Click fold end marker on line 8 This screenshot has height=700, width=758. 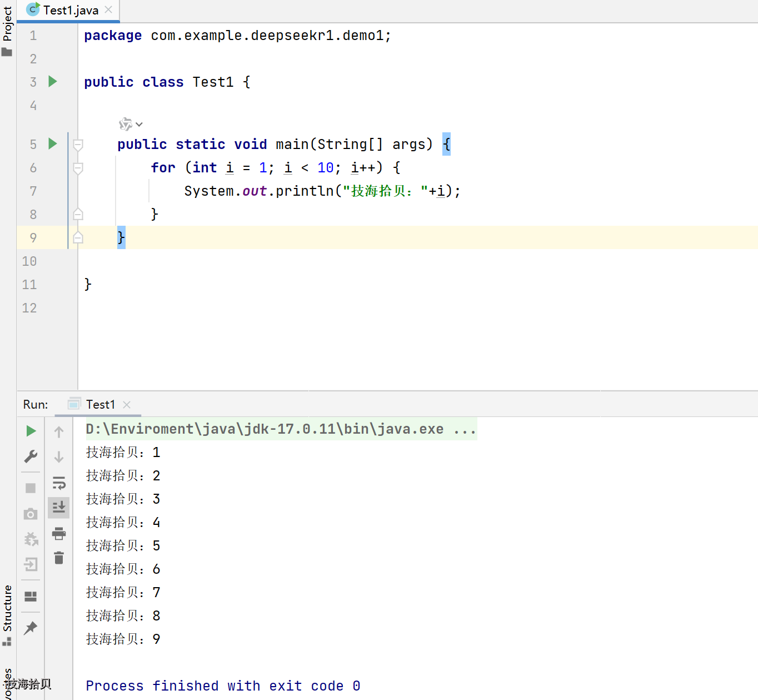(78, 214)
